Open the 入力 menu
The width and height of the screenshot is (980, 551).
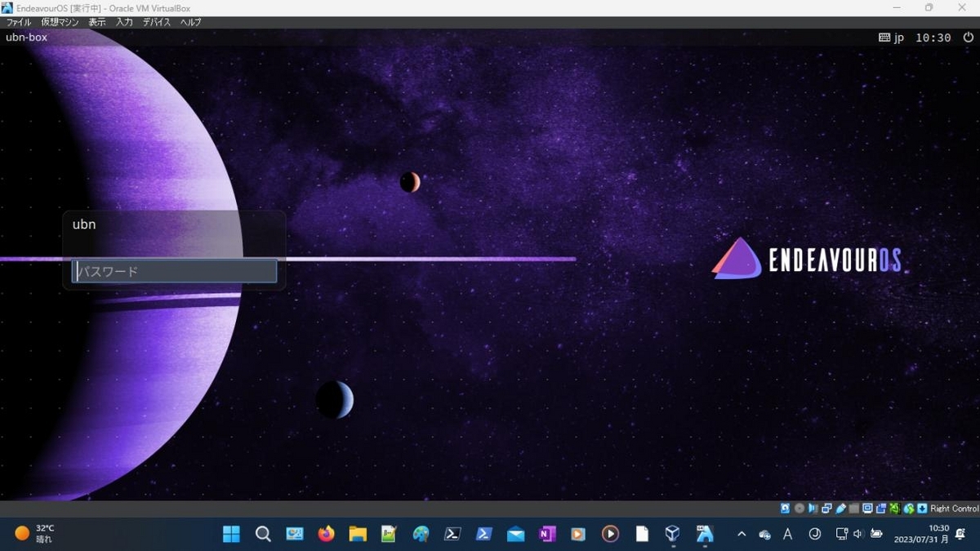click(124, 22)
